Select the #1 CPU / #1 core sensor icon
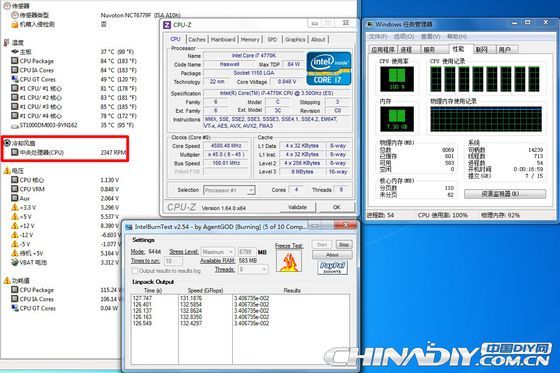The image size is (560, 373). pos(14,88)
